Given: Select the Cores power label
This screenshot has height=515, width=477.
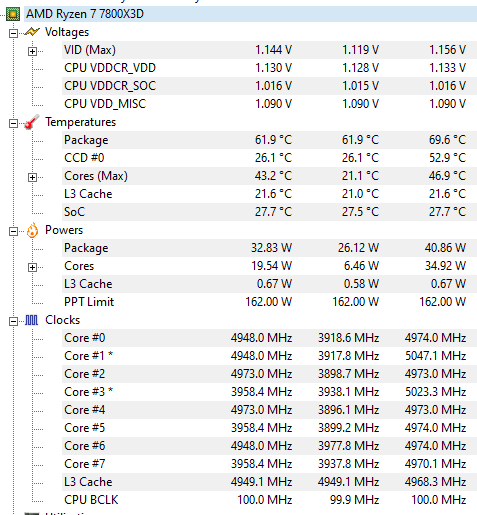Looking at the screenshot, I should coord(79,266).
